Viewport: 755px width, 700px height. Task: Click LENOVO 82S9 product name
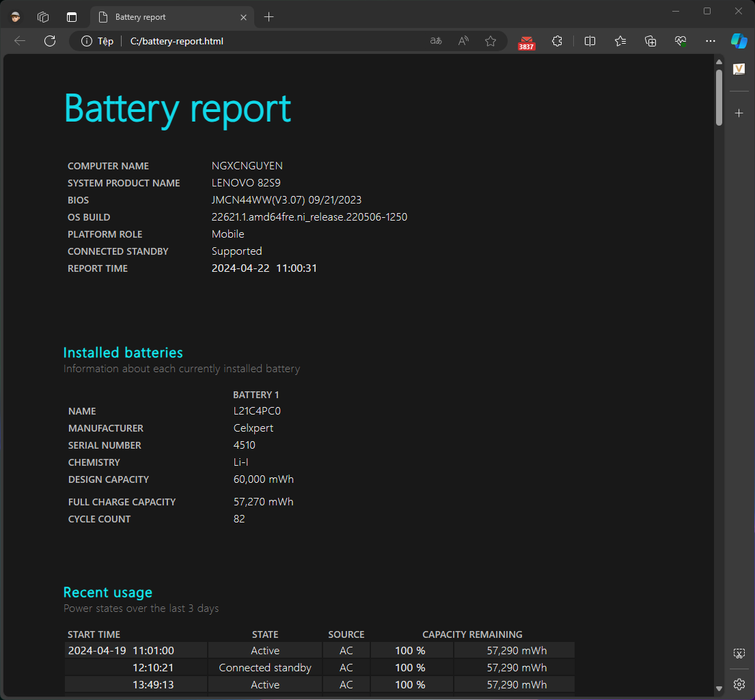tap(246, 183)
